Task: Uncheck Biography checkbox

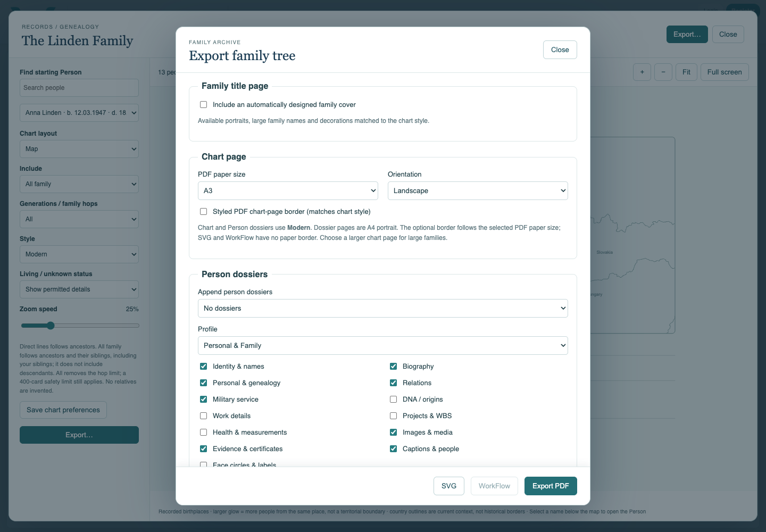Action: click(x=393, y=367)
